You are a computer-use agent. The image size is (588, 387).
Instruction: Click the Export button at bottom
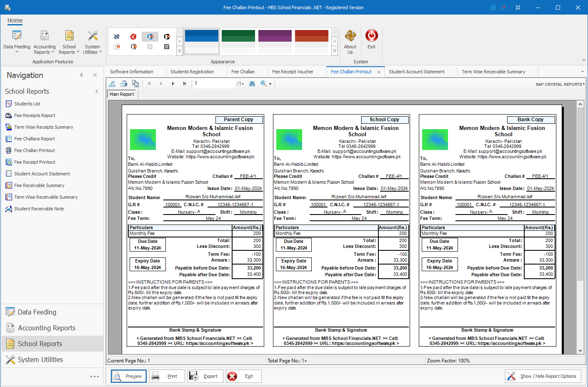coord(205,376)
